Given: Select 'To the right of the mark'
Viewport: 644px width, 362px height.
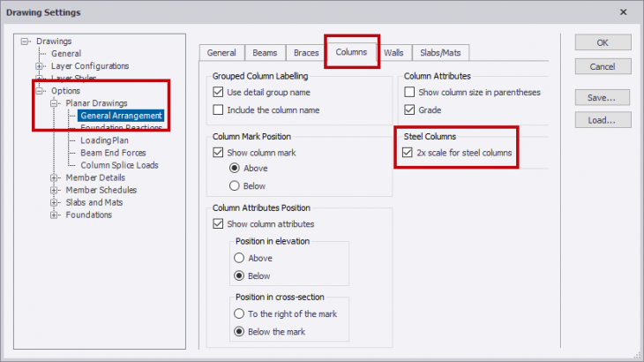Looking at the screenshot, I should pyautogui.click(x=240, y=314).
